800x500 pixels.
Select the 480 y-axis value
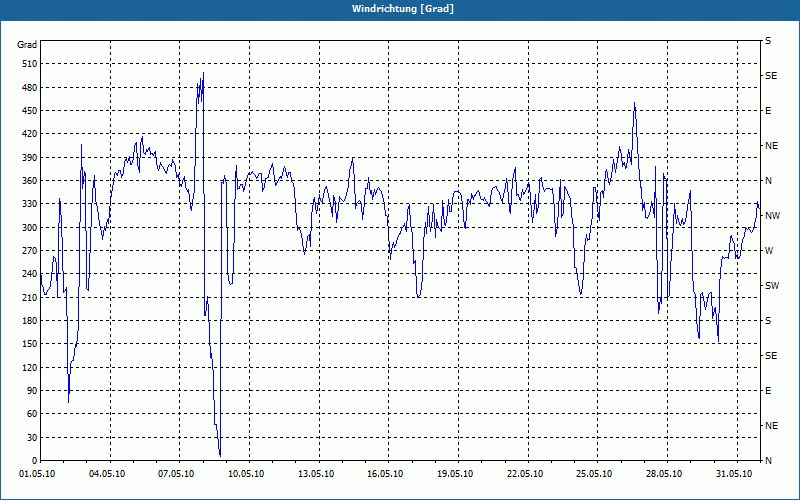coord(30,88)
